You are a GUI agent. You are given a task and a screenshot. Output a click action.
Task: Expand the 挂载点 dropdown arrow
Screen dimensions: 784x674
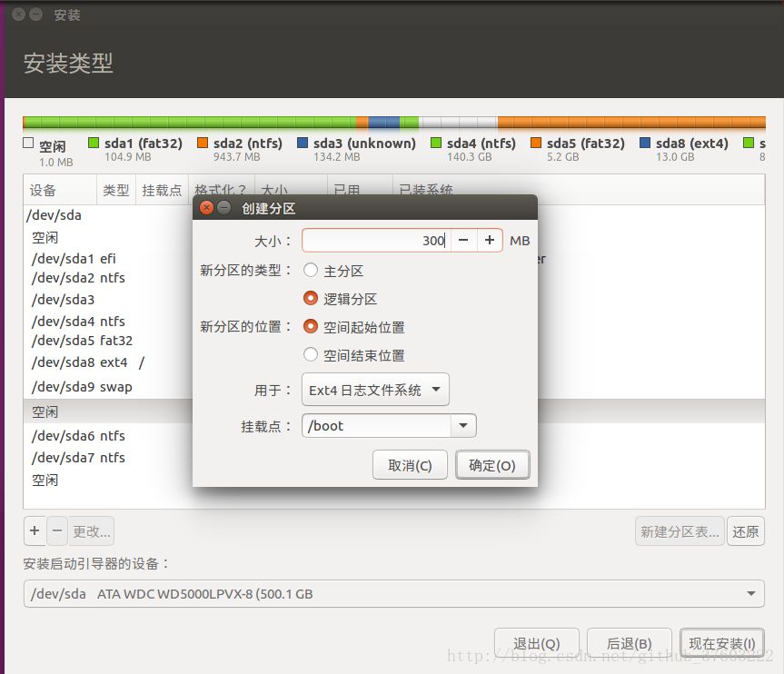463,425
